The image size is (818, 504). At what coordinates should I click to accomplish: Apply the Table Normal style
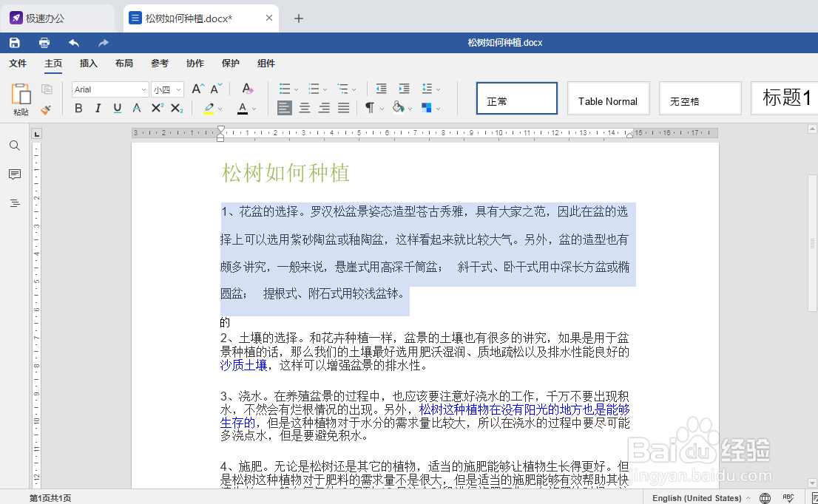[x=608, y=98]
